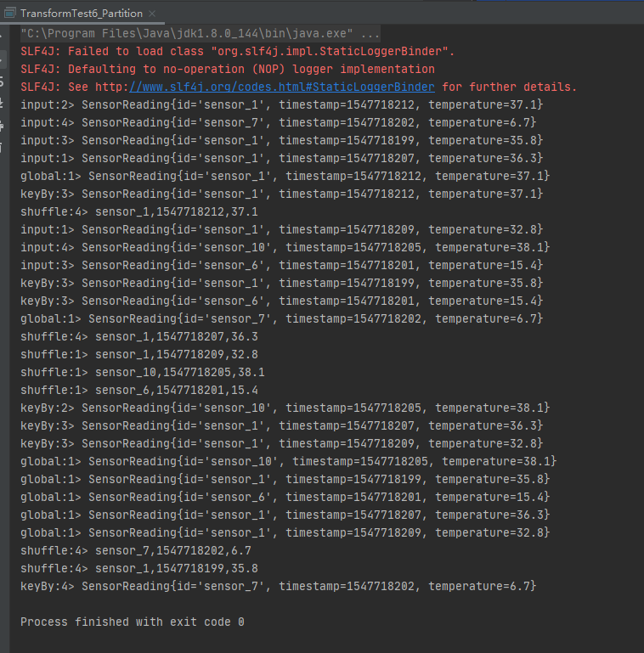Screen dimensions: 644x653
Task: Click the highlighted down-the-stack-trace arrow
Action: [x=2, y=59]
